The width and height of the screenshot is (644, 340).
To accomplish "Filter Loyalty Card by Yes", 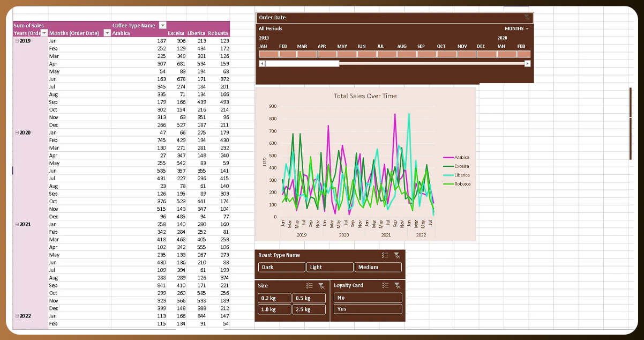I will click(x=368, y=309).
